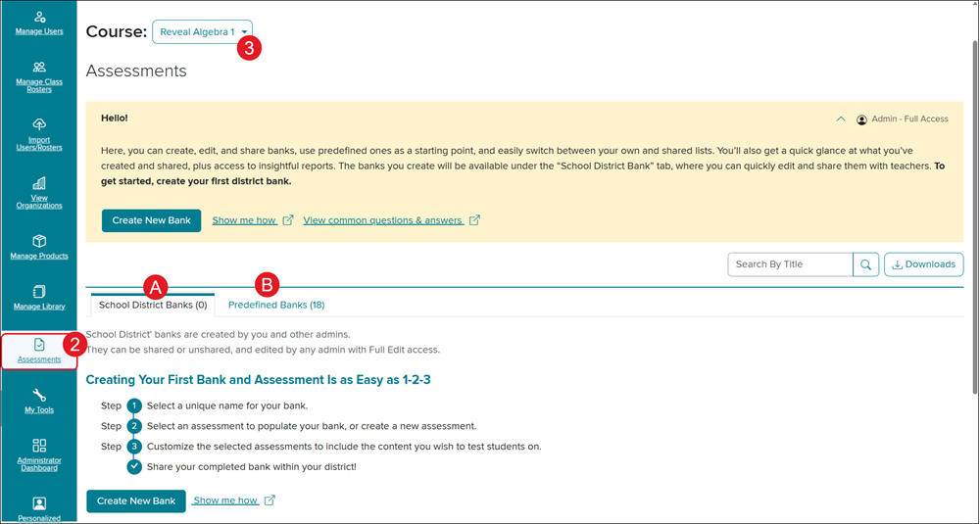Expand the Reveal Algebra 1 course dropdown
The height and width of the screenshot is (524, 980).
[202, 32]
